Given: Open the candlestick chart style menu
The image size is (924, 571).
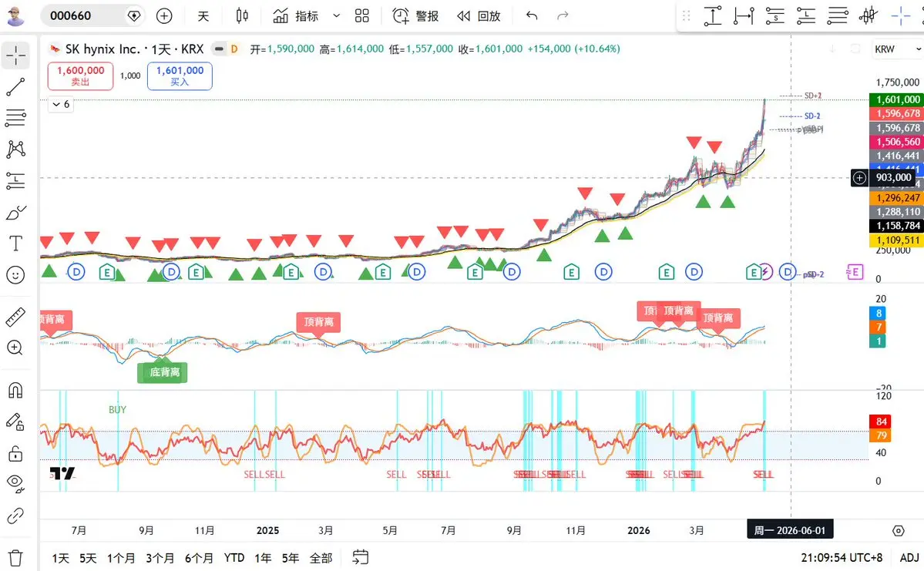Looking at the screenshot, I should 242,16.
